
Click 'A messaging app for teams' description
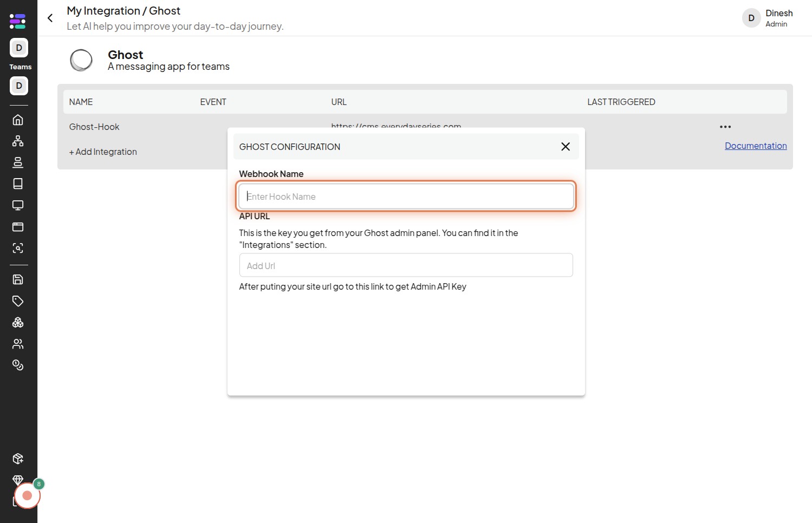168,67
